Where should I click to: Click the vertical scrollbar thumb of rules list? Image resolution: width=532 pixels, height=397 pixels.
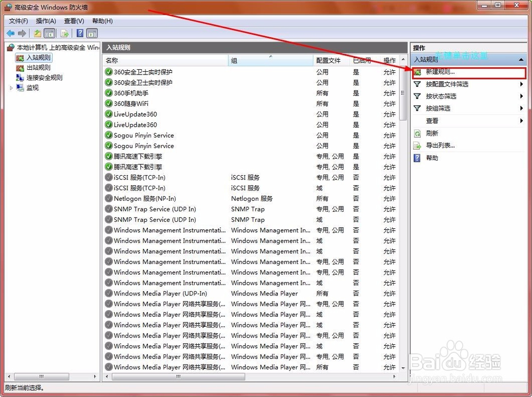pos(403,93)
